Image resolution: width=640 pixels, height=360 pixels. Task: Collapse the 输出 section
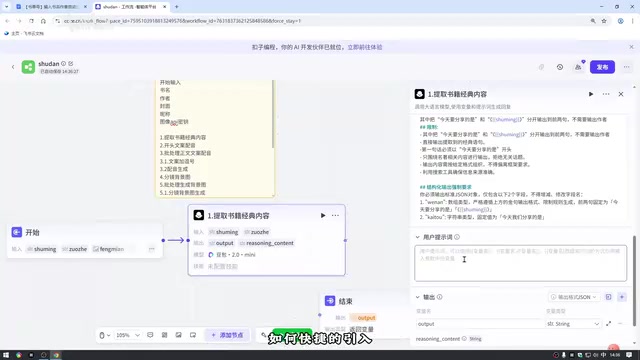click(418, 297)
